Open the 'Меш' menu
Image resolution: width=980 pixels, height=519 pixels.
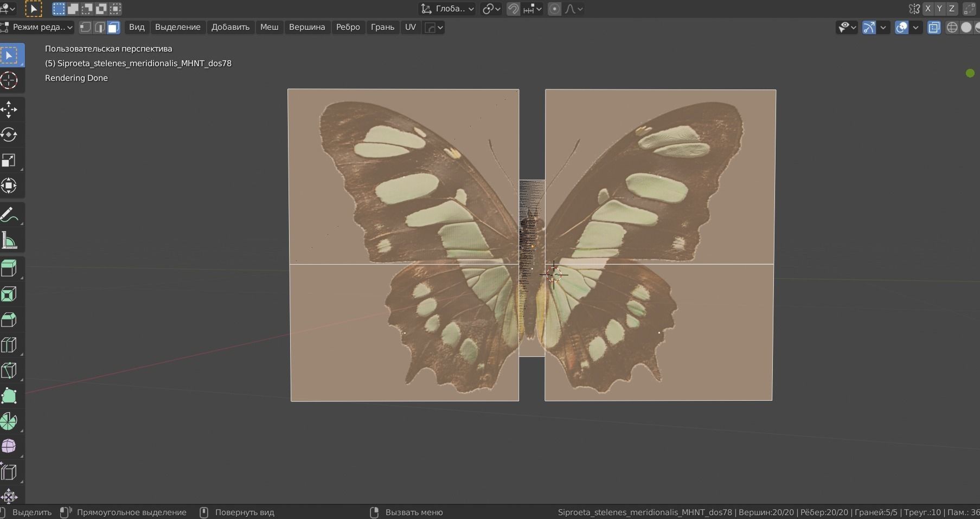pos(269,27)
